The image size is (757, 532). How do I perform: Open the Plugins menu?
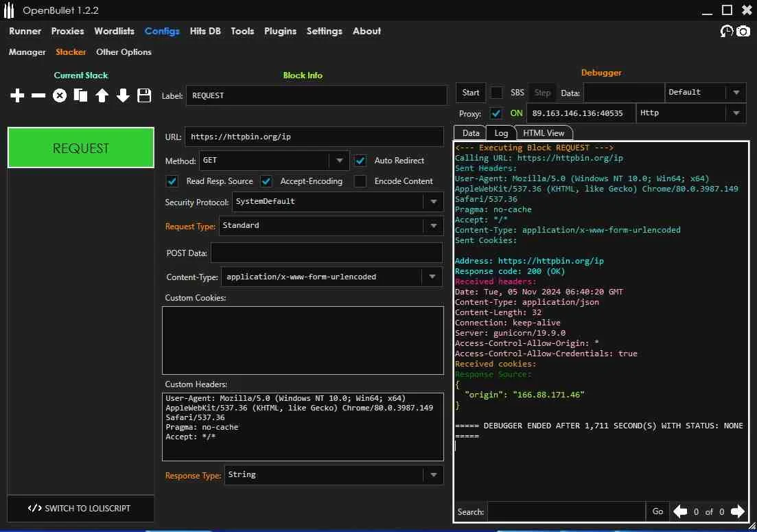[280, 31]
